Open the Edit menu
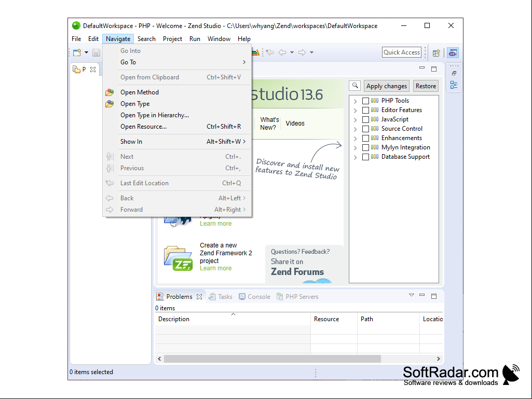532x399 pixels. pyautogui.click(x=93, y=39)
